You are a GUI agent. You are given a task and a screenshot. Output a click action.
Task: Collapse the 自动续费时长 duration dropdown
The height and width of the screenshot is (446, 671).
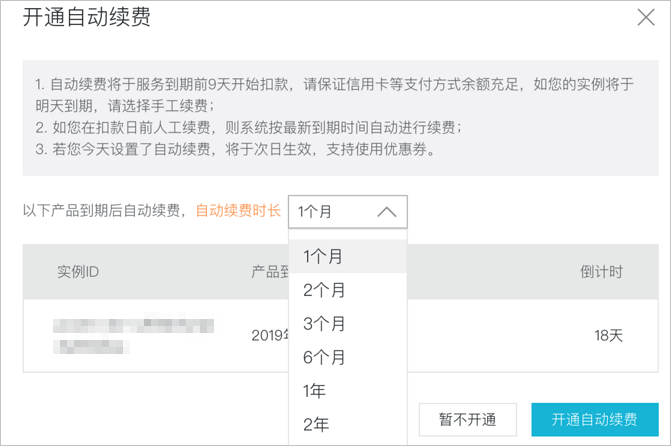click(347, 212)
